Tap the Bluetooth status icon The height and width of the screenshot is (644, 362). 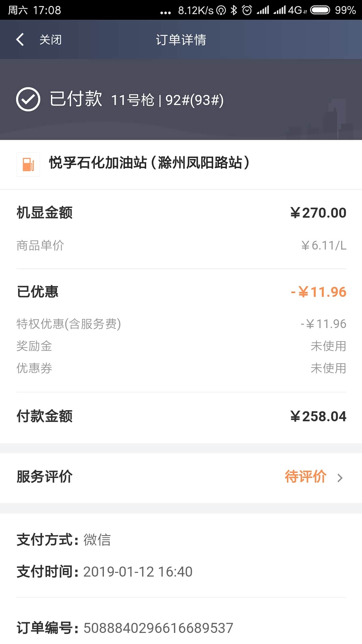(234, 10)
